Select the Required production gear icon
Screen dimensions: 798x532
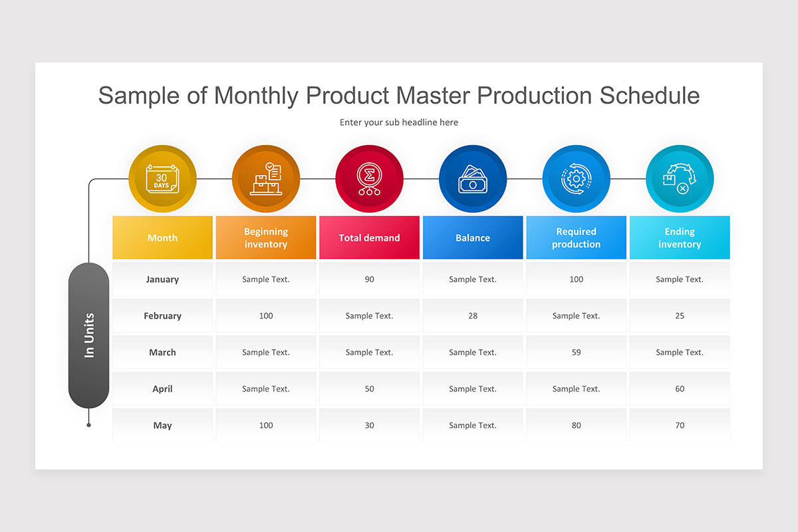(576, 178)
